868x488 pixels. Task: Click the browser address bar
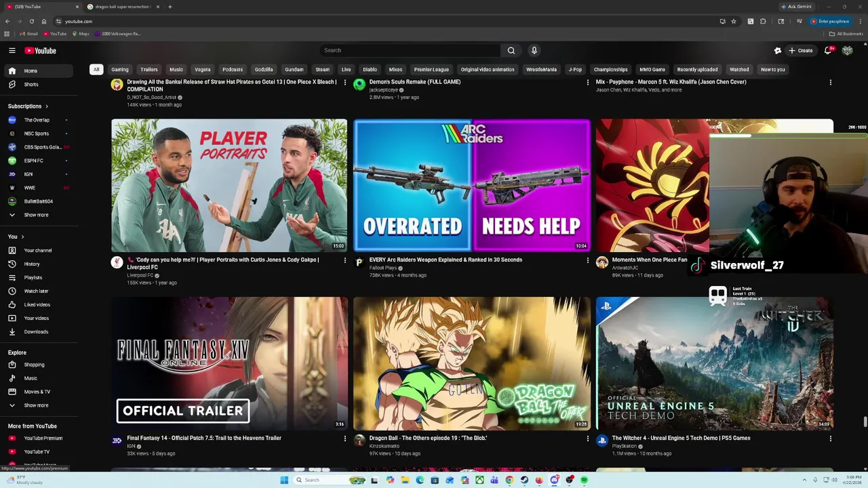click(387, 21)
